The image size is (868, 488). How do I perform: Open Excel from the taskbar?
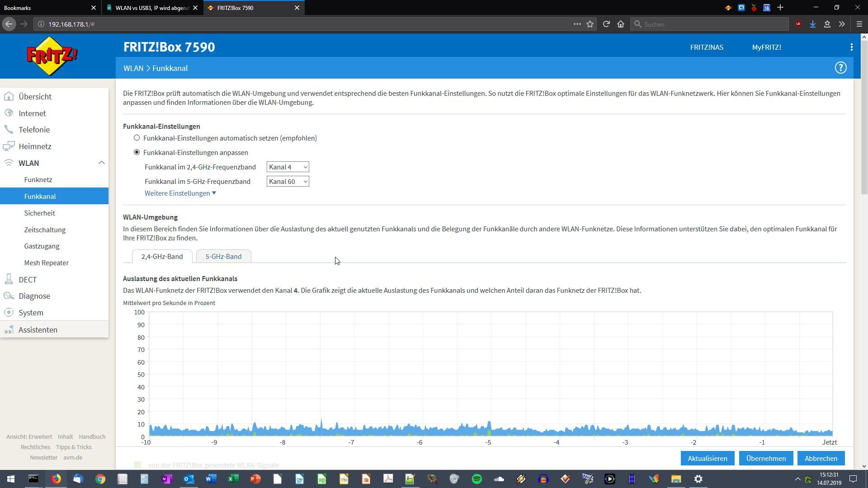point(233,479)
